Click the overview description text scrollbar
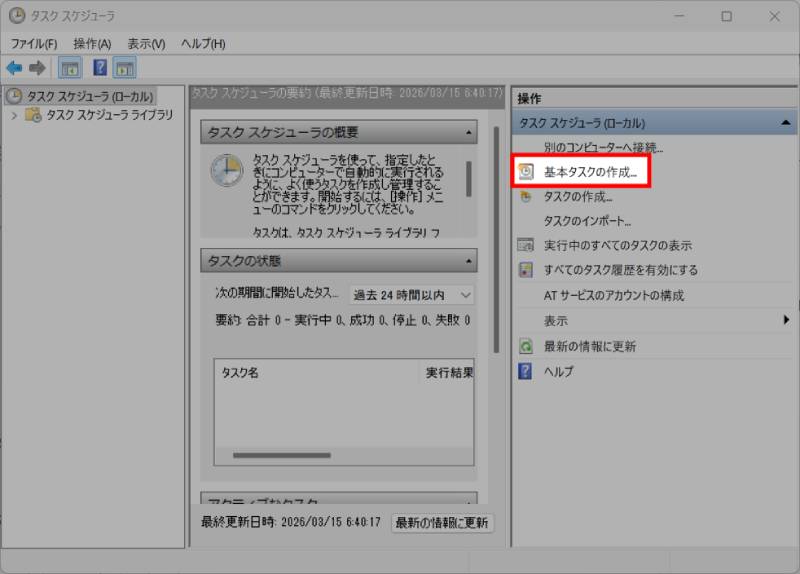This screenshot has width=800, height=574. tap(468, 179)
